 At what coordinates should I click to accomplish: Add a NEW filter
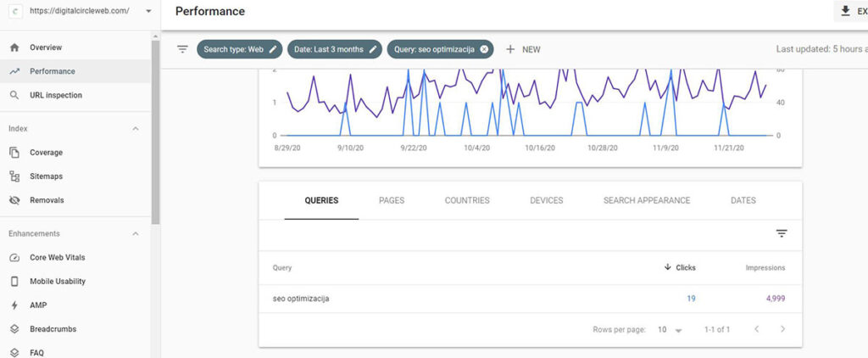click(522, 49)
